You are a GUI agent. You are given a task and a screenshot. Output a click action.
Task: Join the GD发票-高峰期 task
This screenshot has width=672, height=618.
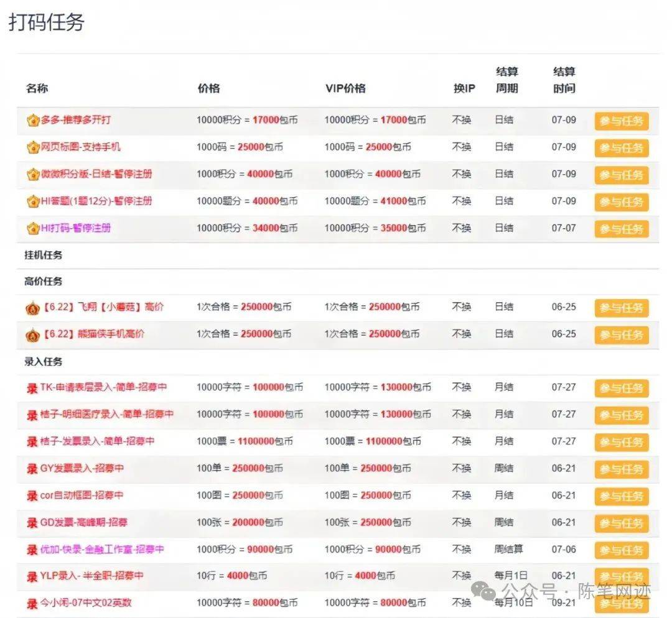(622, 523)
